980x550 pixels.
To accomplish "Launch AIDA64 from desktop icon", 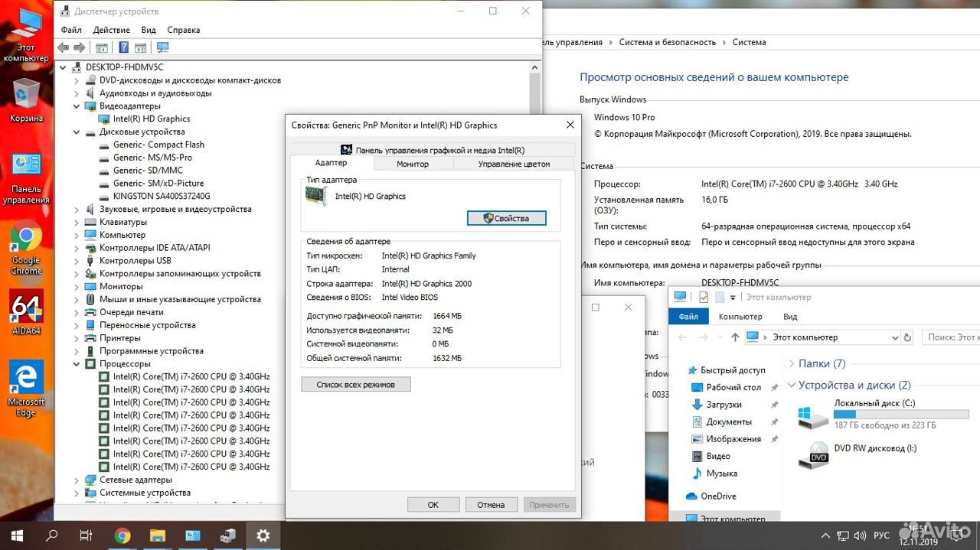I will (x=26, y=311).
